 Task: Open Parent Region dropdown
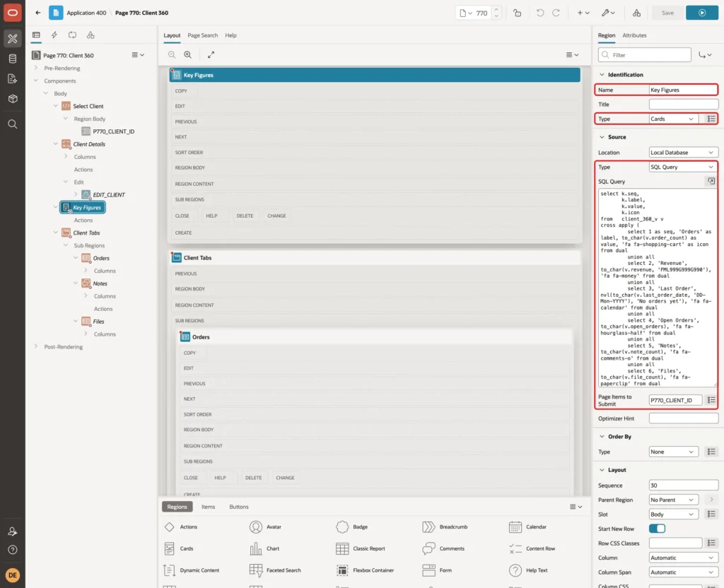tap(673, 500)
